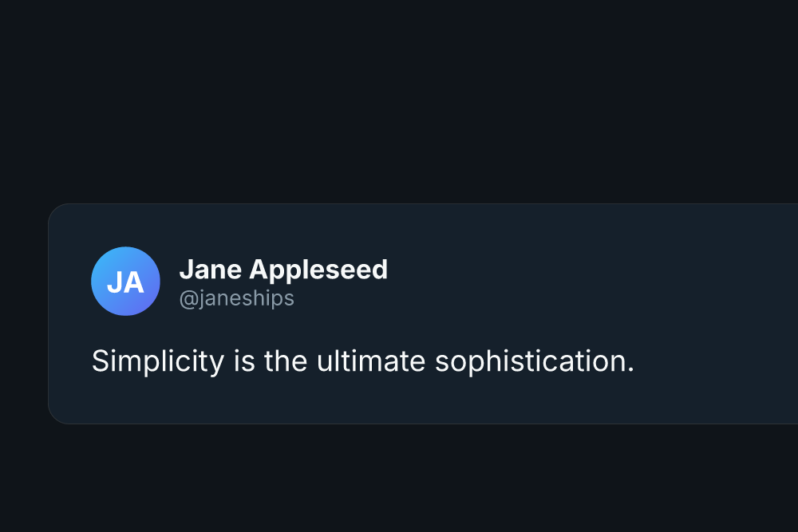Screen dimensions: 798x532
Task: Click the word "ultimate" in the quote
Action: (x=371, y=361)
